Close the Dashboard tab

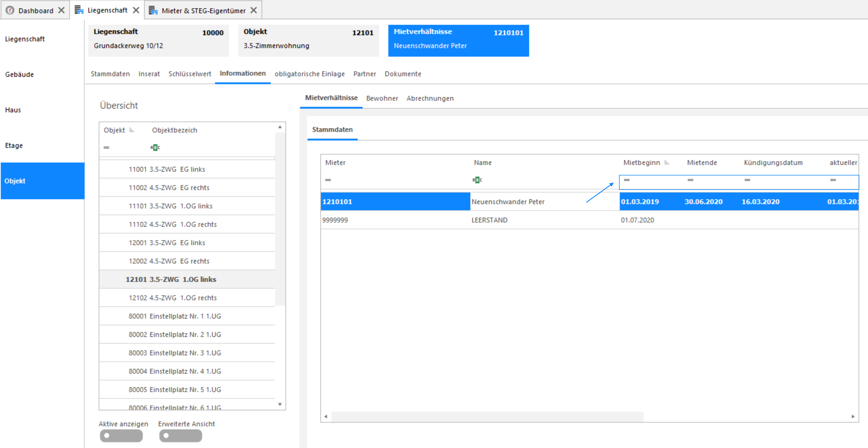click(61, 10)
